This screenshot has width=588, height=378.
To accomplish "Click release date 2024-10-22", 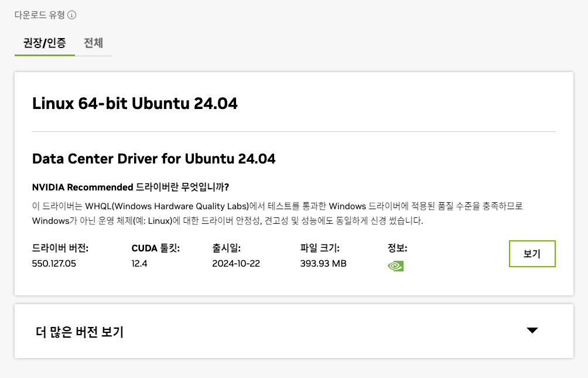I will tap(236, 264).
